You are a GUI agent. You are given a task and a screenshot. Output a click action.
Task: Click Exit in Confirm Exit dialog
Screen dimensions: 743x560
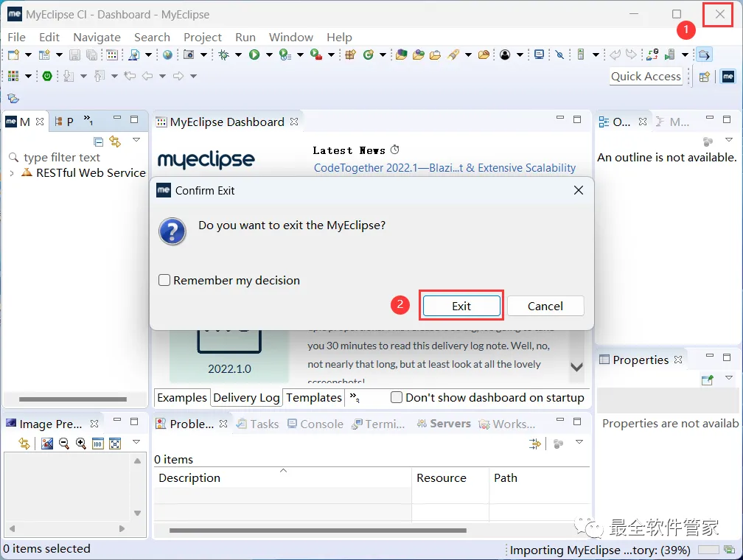(461, 306)
